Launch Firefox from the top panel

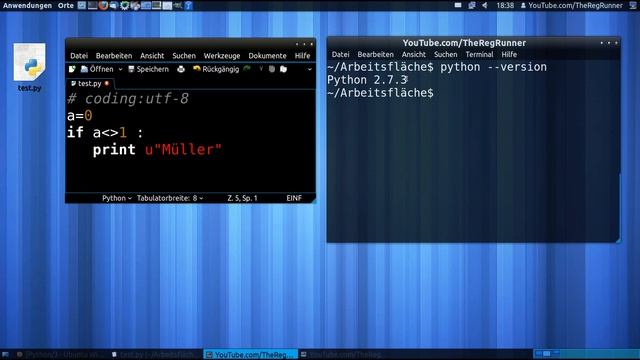click(x=103, y=6)
